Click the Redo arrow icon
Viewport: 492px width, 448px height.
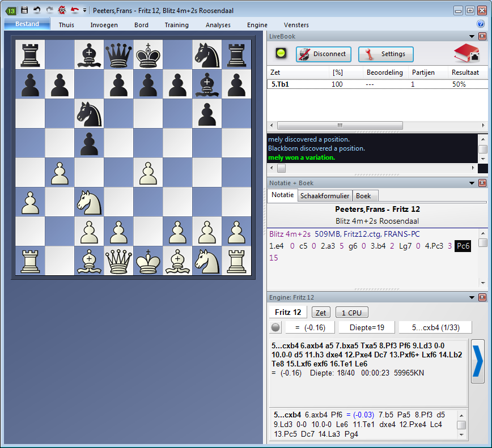(49, 10)
